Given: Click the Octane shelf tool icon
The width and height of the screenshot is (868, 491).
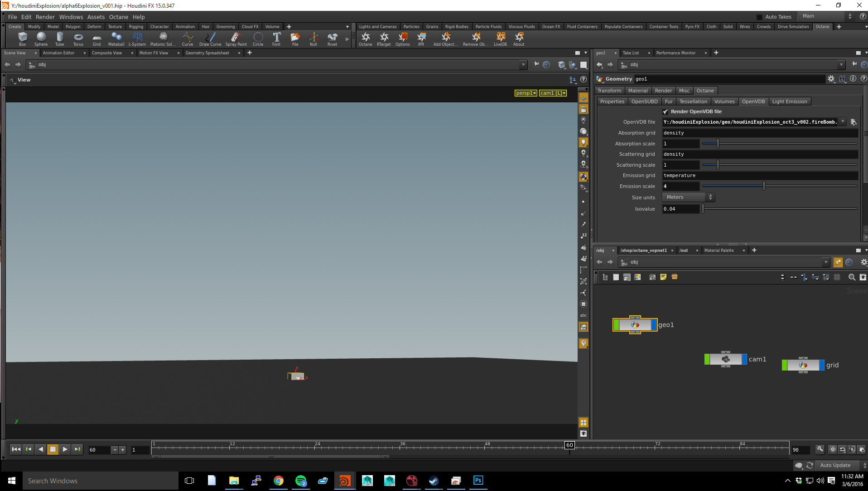Looking at the screenshot, I should (366, 39).
